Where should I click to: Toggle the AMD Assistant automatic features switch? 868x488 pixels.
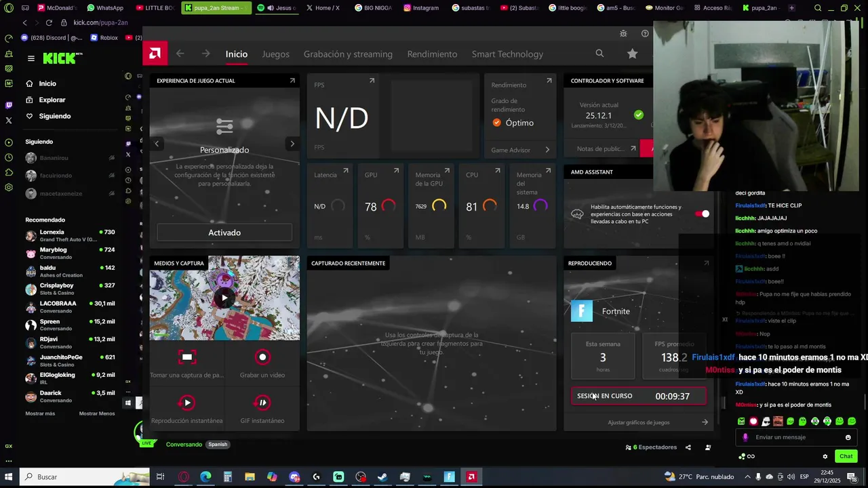(x=703, y=214)
